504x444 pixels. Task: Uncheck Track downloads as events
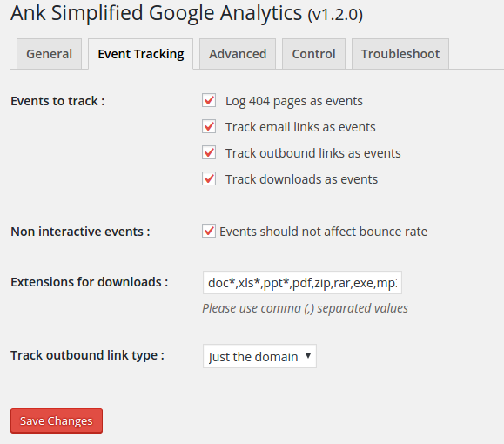209,178
